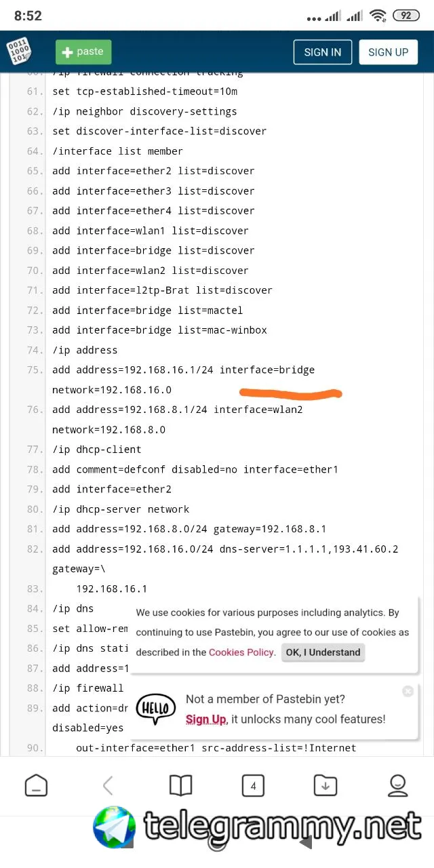Screen dimensions: 434x868
Task: Go back with the browser back arrow
Action: [107, 786]
